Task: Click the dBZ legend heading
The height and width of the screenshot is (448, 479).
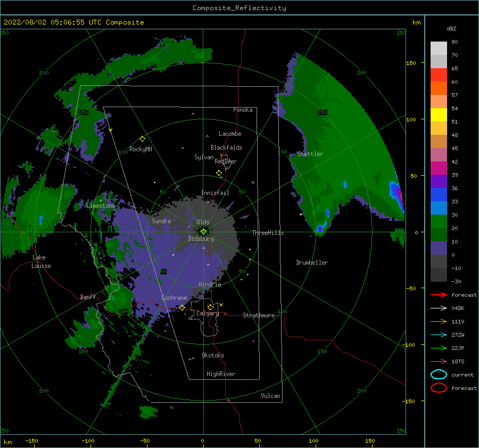Action: [x=451, y=28]
